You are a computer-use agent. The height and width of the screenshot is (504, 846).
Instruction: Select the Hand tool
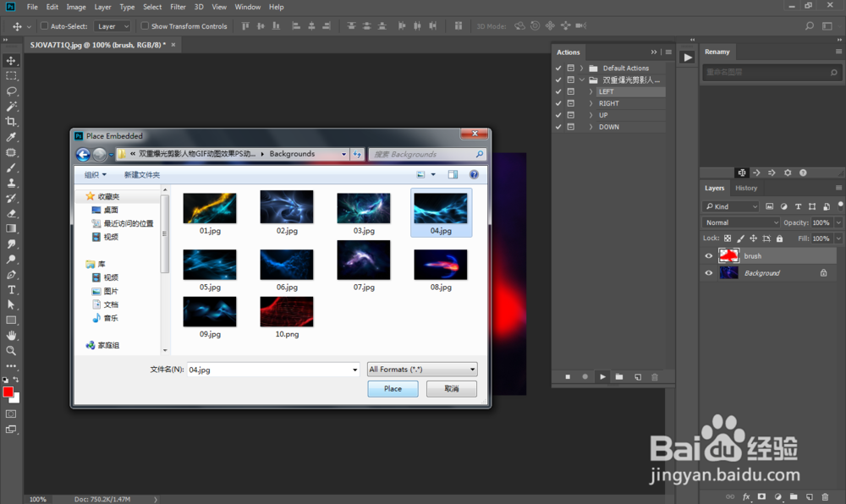point(11,335)
